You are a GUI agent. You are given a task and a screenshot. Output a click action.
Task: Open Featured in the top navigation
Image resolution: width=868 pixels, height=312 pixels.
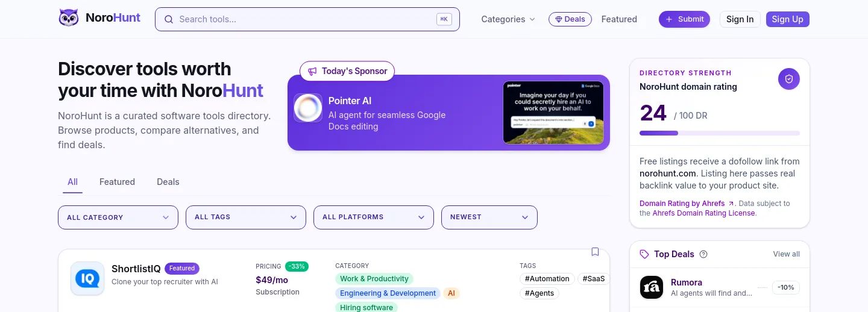point(619,19)
